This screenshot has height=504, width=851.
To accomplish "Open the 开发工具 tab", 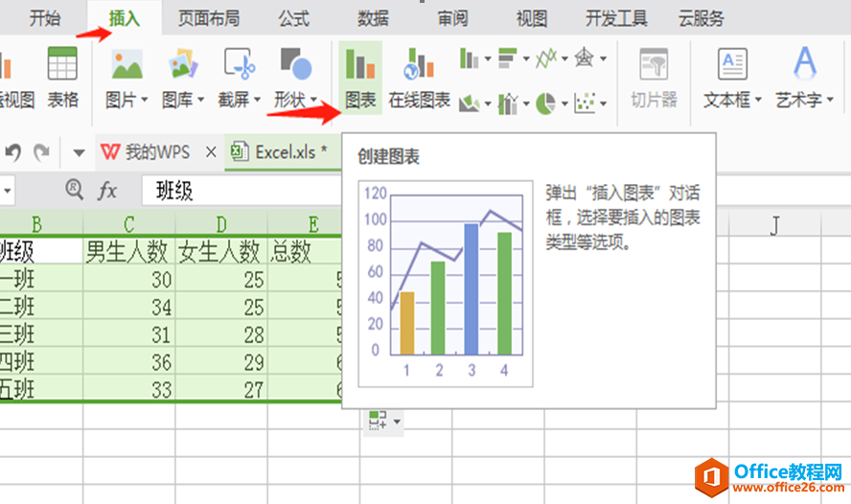I will [616, 19].
